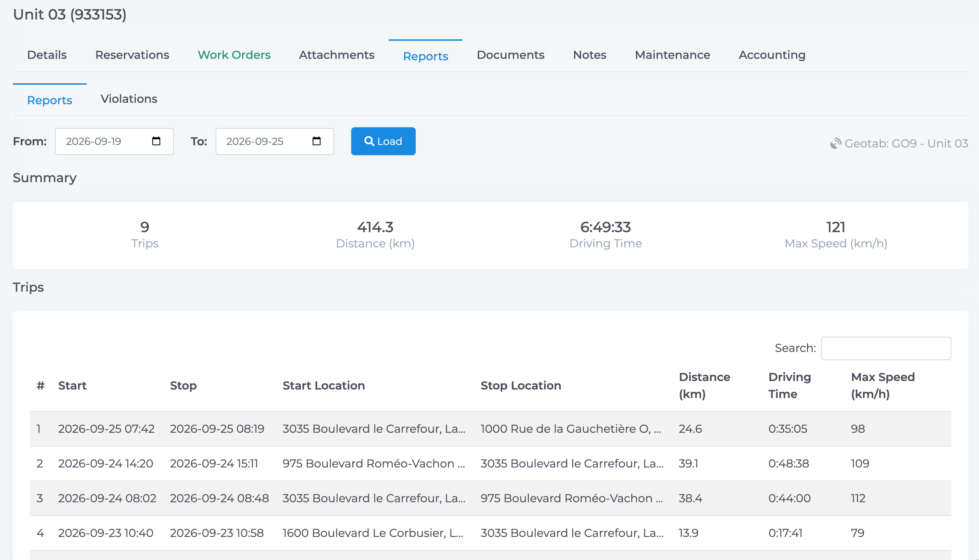Click distance 38.4 in trip 3
This screenshot has height=560, width=979.
coord(690,498)
